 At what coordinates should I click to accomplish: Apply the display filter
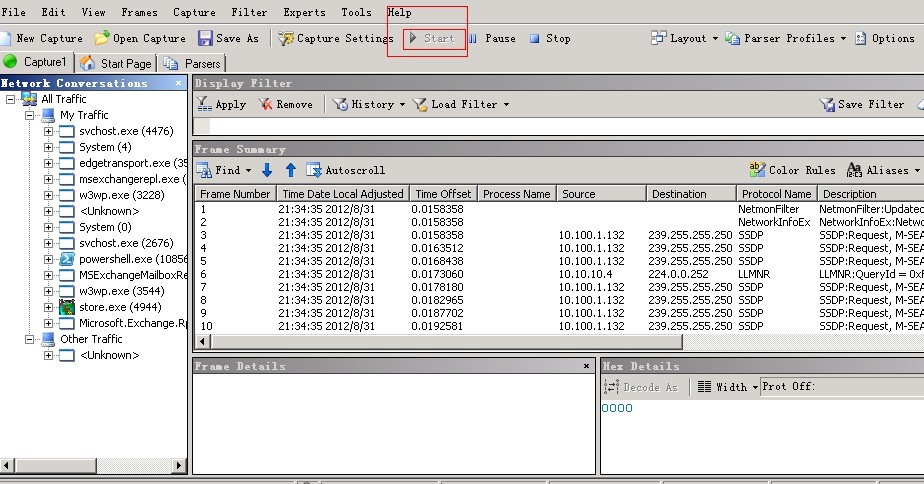(x=221, y=104)
